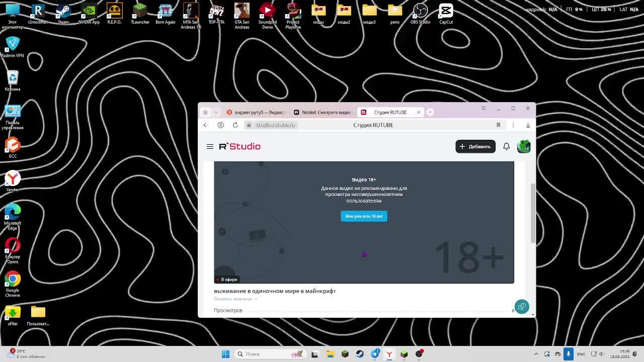The width and height of the screenshot is (644, 362).
Task: Open Telegram from the taskbar
Action: point(375,354)
